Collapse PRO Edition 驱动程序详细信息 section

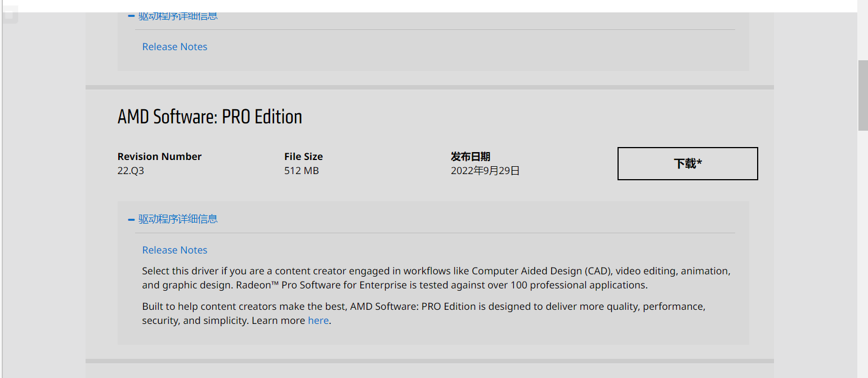coord(178,219)
